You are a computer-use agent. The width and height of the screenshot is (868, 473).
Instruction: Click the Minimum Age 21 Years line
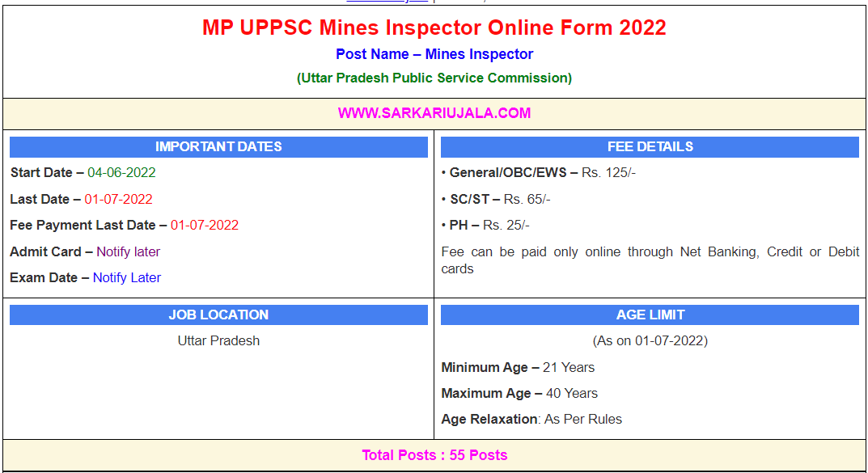pyautogui.click(x=518, y=368)
